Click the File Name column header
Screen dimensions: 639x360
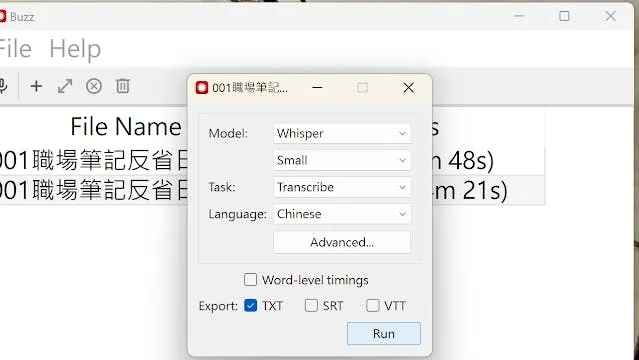(126, 126)
